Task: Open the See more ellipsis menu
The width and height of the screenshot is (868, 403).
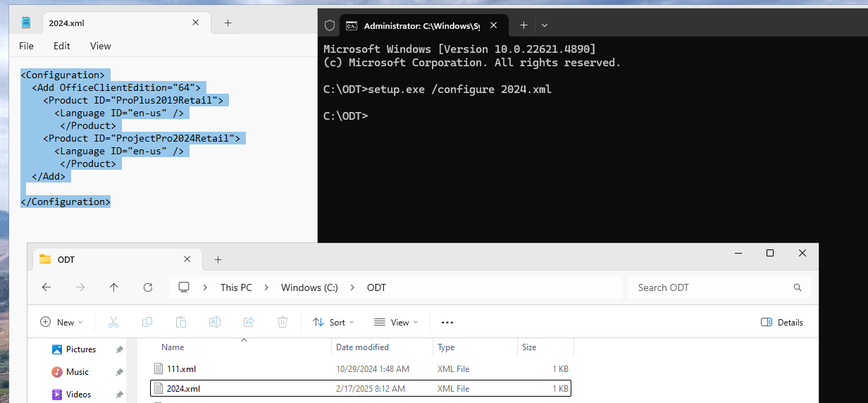Action: tap(447, 322)
